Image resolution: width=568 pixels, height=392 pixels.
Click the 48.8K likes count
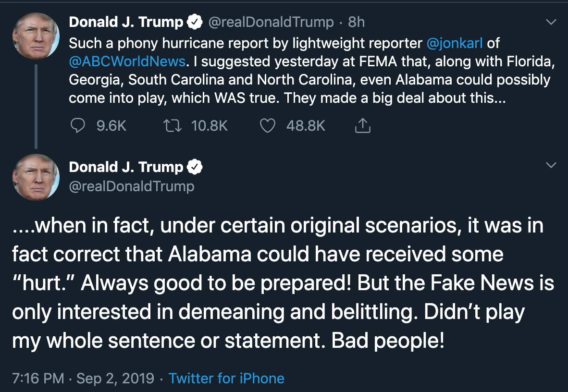306,126
